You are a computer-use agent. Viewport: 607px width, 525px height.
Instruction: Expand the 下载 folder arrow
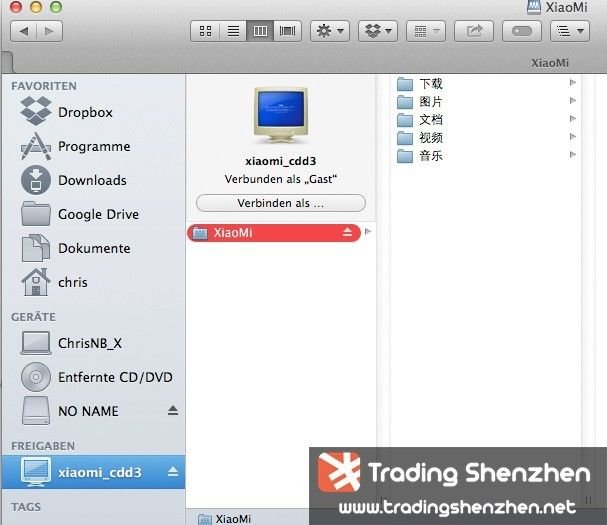[x=573, y=82]
